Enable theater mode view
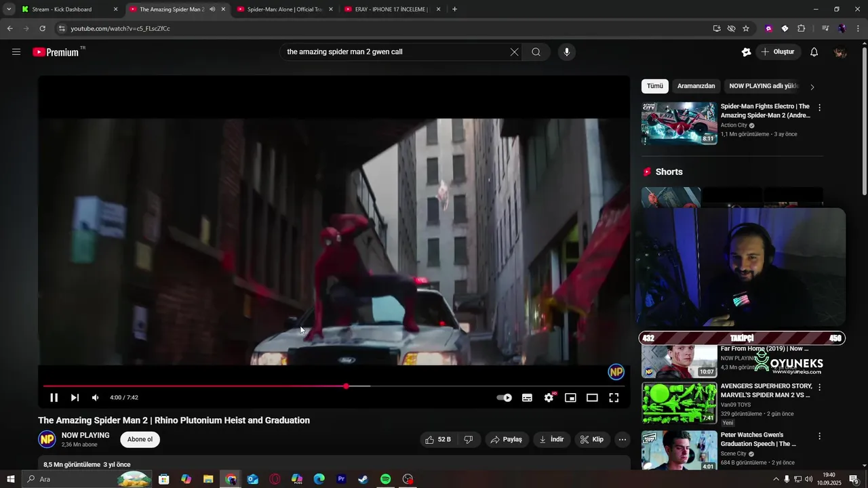868x488 pixels. click(x=592, y=398)
